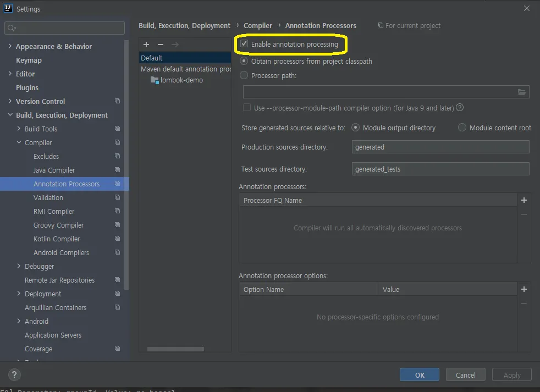Click project-level icon beside Build Tools
Screen dimensions: 540x392
(x=118, y=129)
